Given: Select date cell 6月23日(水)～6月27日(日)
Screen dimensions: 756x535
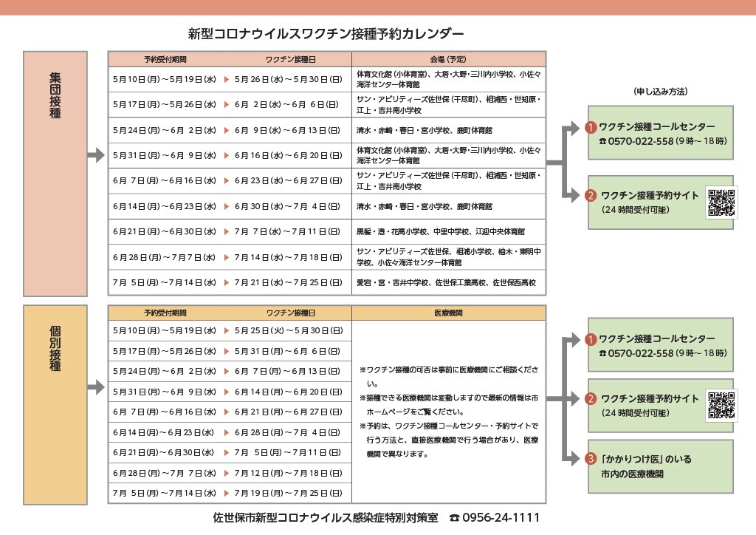Looking at the screenshot, I should (x=289, y=180).
